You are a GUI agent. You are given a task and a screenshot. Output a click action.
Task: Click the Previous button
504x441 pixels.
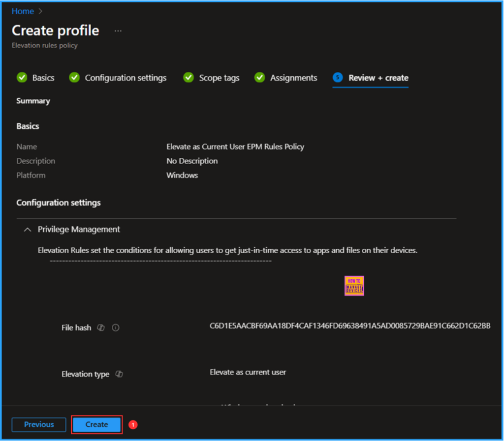point(38,424)
